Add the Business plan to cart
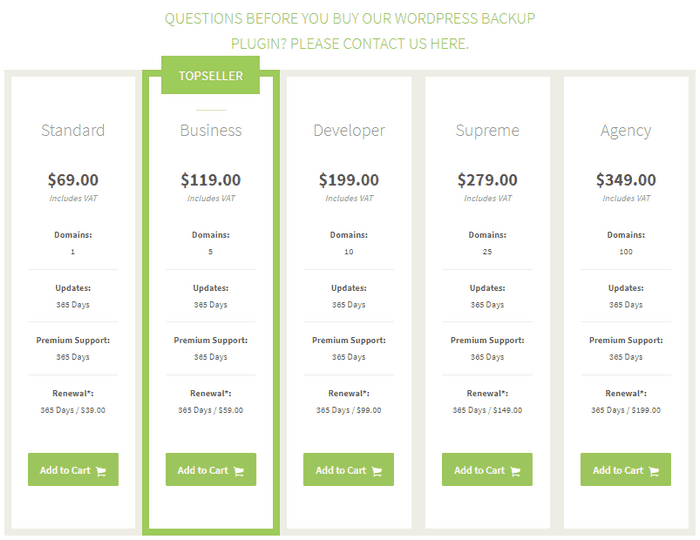 click(211, 469)
